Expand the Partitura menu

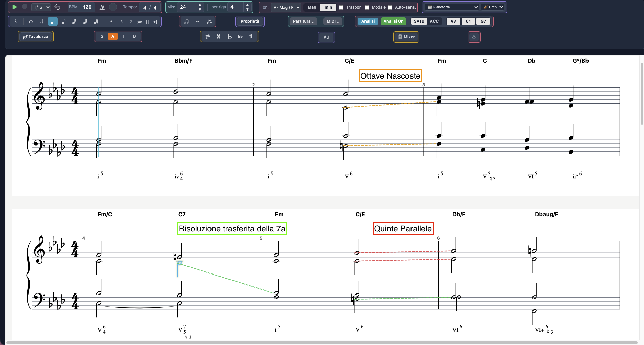click(x=303, y=21)
